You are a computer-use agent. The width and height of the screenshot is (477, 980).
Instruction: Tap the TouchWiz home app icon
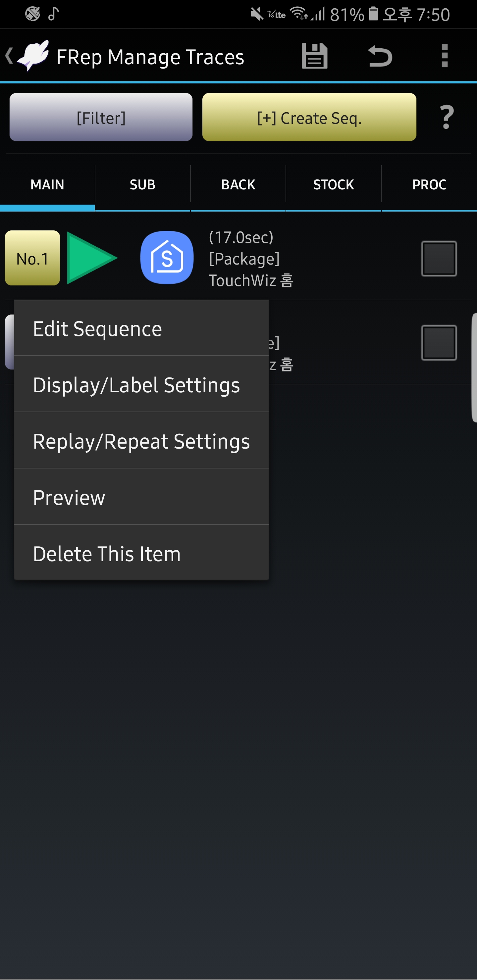(x=167, y=258)
